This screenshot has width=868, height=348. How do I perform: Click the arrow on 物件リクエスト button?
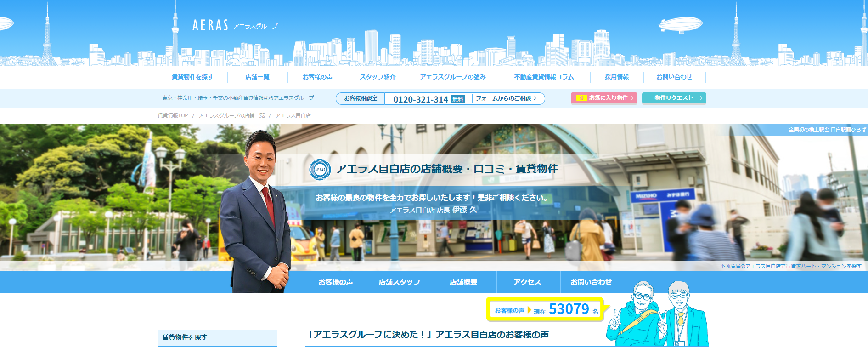(x=701, y=98)
